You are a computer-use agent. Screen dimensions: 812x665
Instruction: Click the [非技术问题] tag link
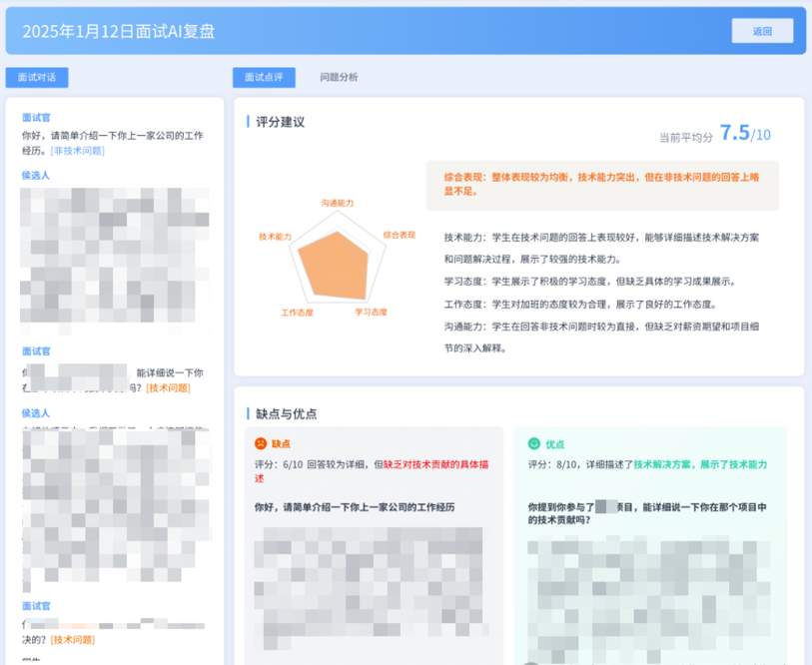coord(78,151)
